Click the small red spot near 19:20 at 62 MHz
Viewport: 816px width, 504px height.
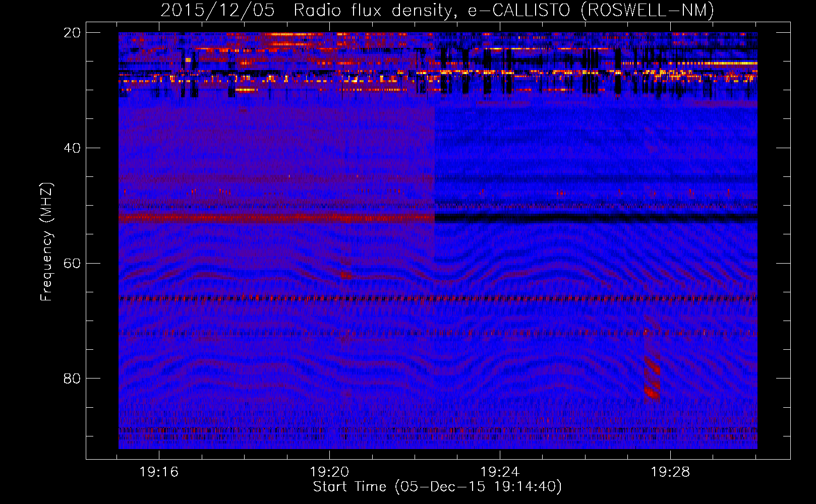(346, 275)
